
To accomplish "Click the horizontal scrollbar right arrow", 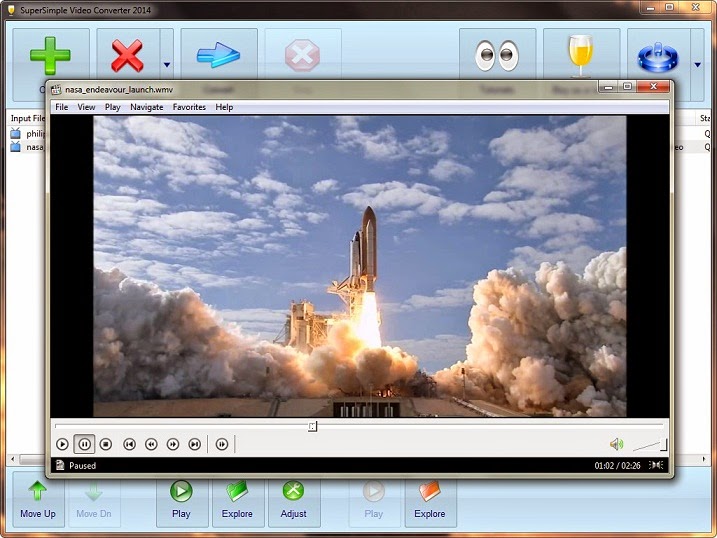I will 704,458.
